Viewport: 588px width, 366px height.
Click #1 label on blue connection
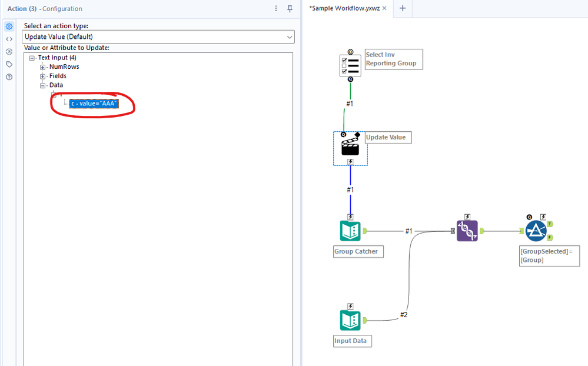(x=350, y=189)
